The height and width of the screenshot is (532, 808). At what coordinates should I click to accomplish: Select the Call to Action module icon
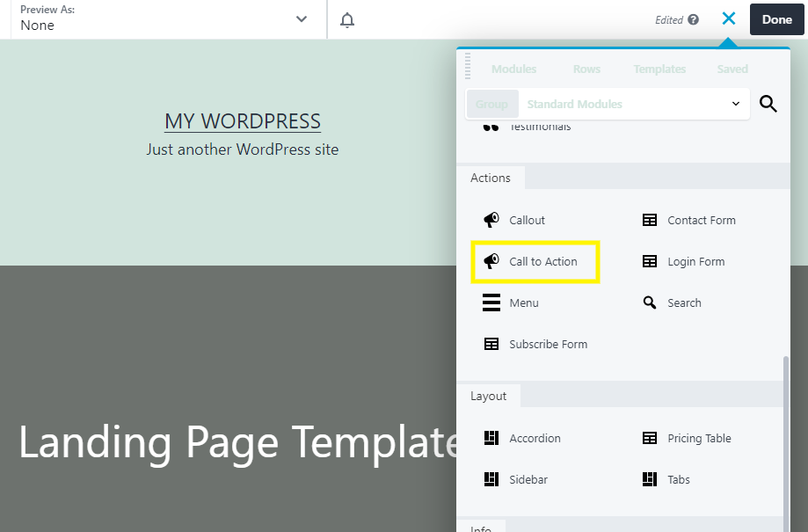click(491, 261)
